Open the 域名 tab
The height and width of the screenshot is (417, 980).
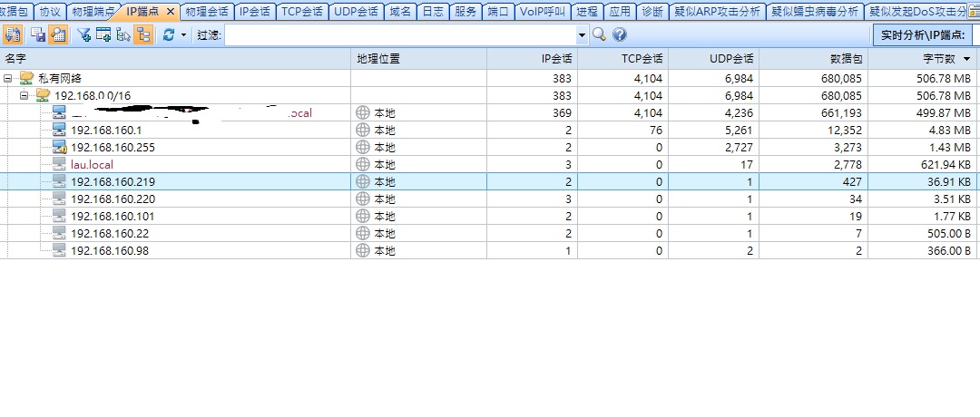400,11
